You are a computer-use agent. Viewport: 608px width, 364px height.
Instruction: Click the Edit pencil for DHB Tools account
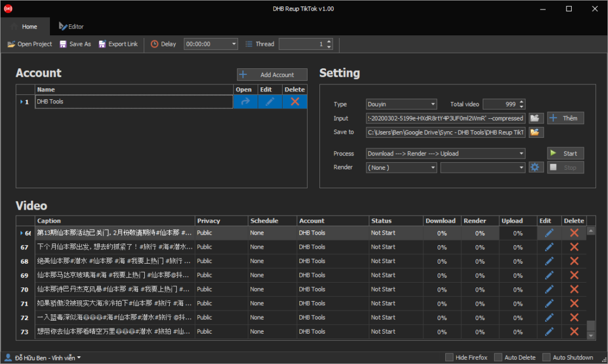270,102
